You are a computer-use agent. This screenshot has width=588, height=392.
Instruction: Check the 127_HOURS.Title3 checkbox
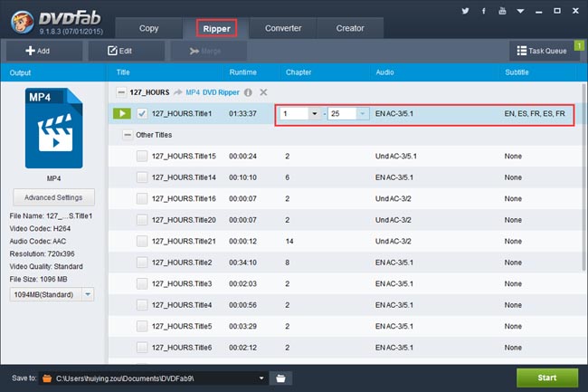pos(142,283)
